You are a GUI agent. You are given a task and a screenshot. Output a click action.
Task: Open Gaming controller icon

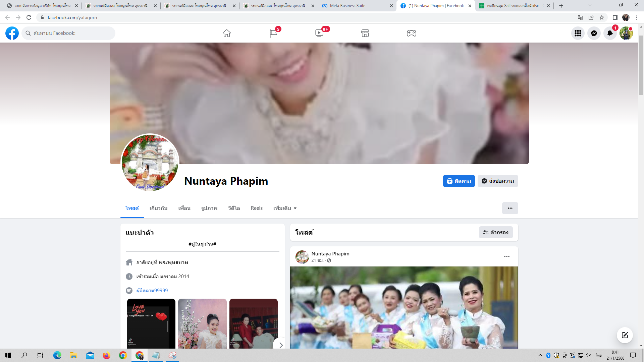pyautogui.click(x=411, y=33)
